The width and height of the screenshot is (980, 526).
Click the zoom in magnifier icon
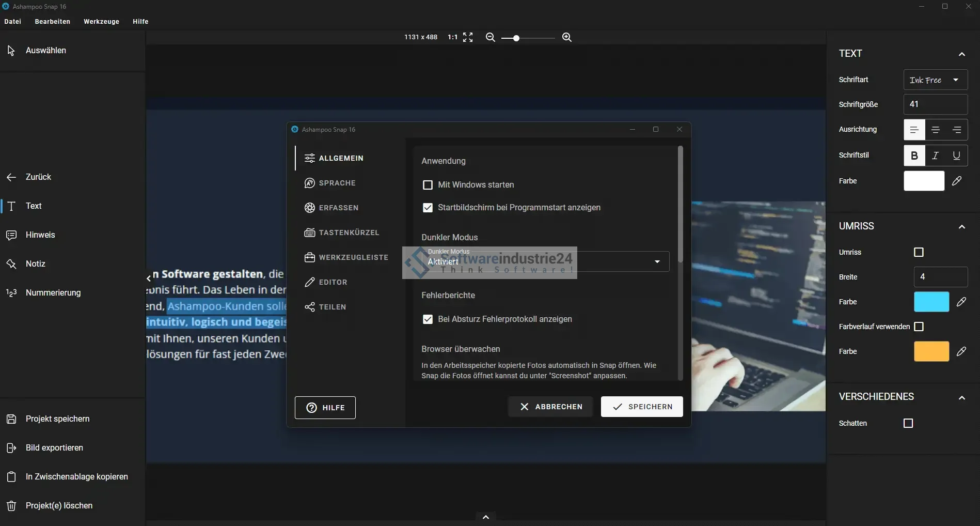pos(566,37)
